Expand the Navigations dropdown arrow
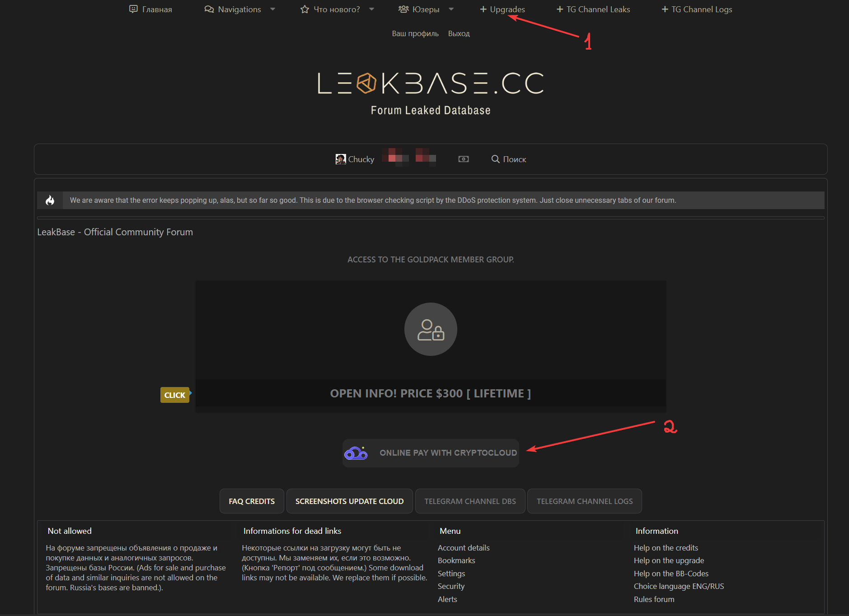 pos(273,9)
